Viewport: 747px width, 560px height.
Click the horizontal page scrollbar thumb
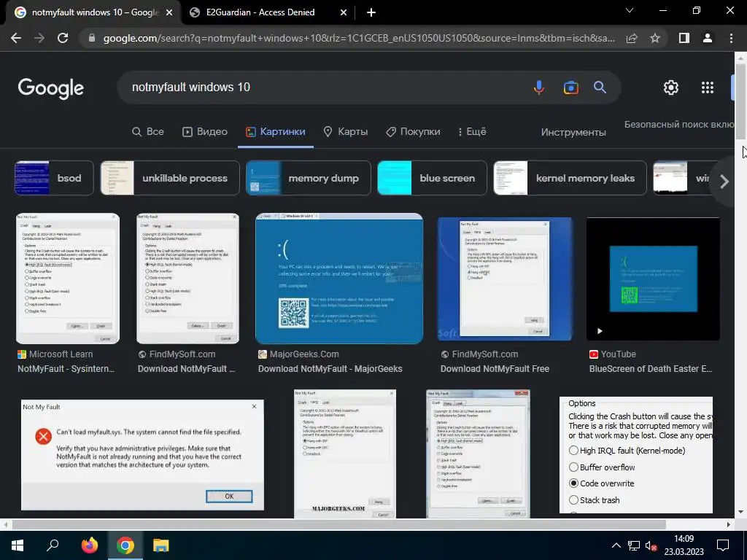pos(338,524)
